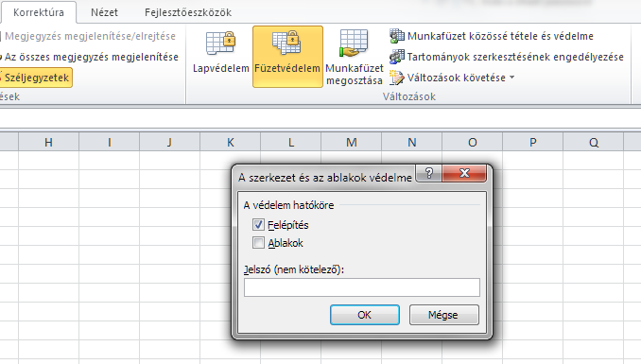The image size is (641, 364).
Task: Select column header M
Action: coord(351,143)
